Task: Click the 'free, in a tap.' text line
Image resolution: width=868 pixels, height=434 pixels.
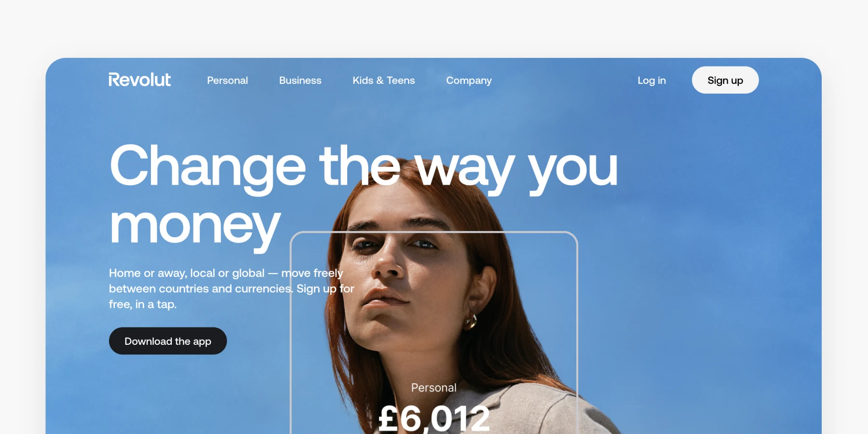Action: tap(143, 304)
